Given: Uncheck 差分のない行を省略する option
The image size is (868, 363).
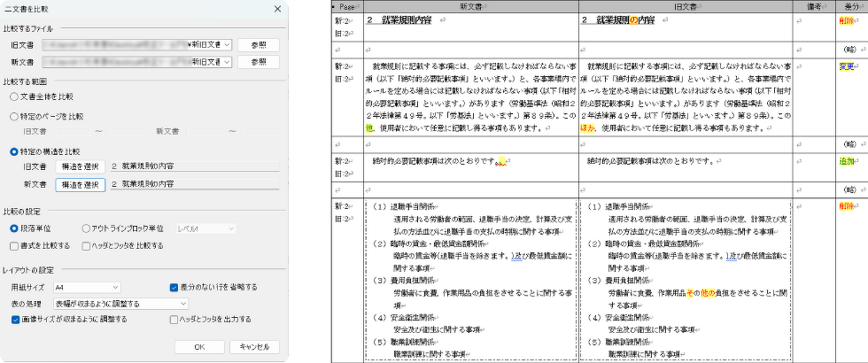Looking at the screenshot, I should [x=174, y=288].
